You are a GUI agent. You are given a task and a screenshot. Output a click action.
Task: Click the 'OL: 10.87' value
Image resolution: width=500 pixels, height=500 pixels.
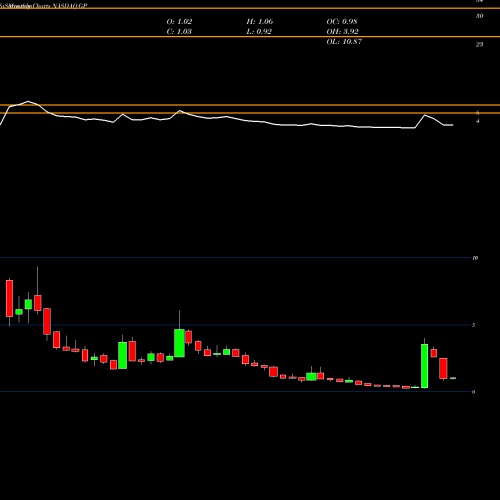click(x=344, y=42)
